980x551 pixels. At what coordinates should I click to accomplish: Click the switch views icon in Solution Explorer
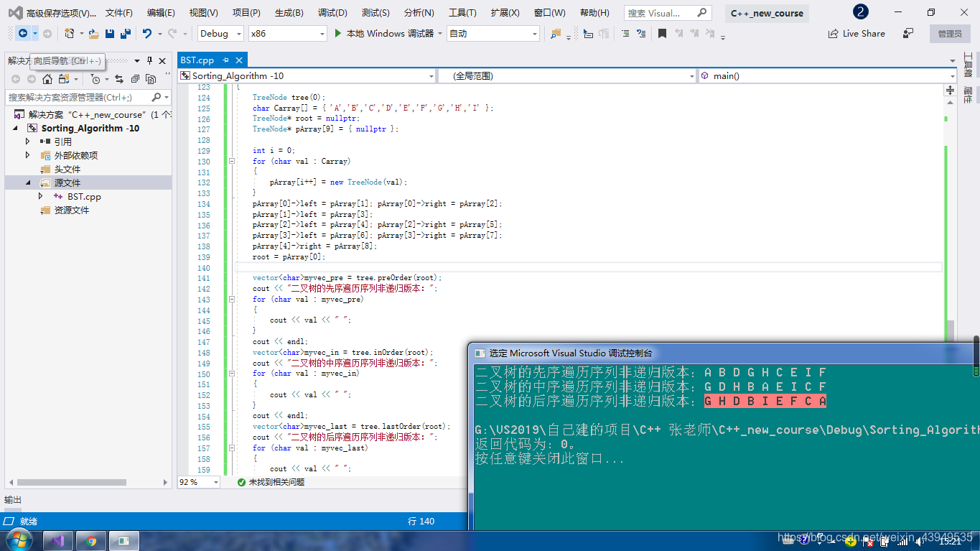(x=64, y=79)
